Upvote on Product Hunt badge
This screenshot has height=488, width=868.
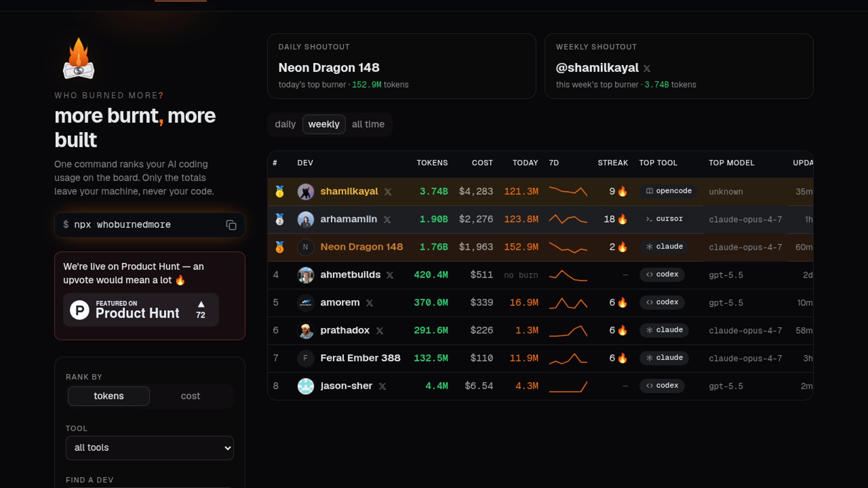click(x=141, y=310)
